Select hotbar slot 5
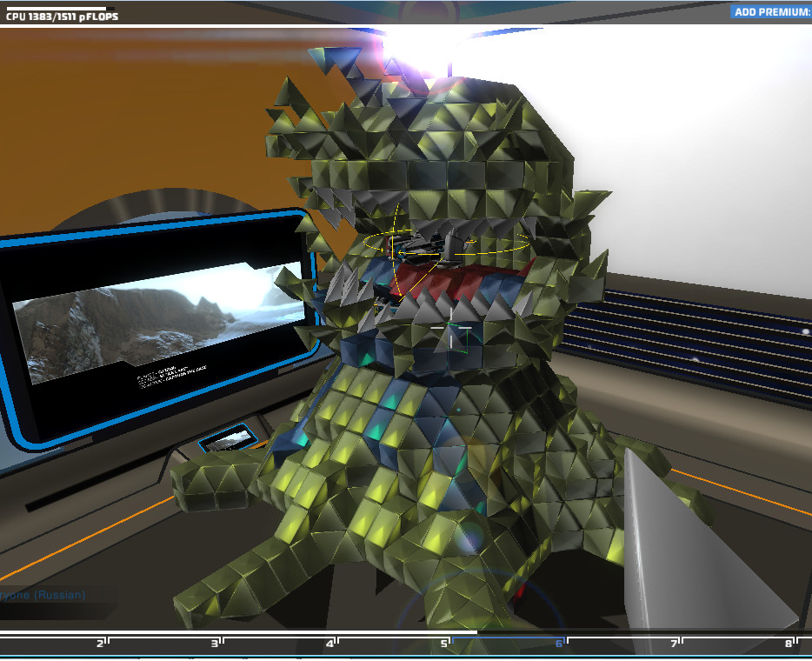812x661 pixels. [x=395, y=645]
